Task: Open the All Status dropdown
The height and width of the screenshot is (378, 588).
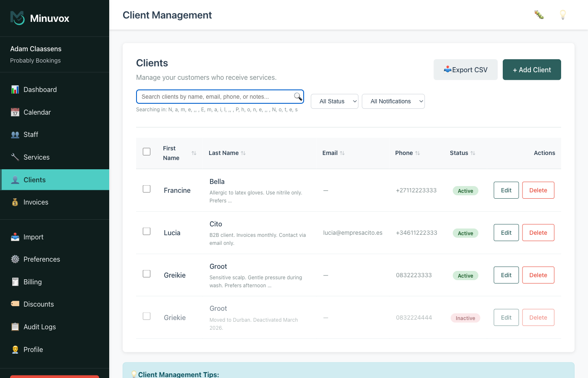Action: (334, 101)
